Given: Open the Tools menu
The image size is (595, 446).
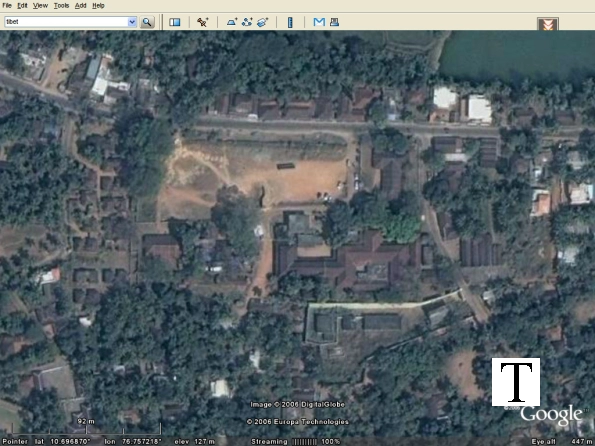Looking at the screenshot, I should click(x=61, y=6).
